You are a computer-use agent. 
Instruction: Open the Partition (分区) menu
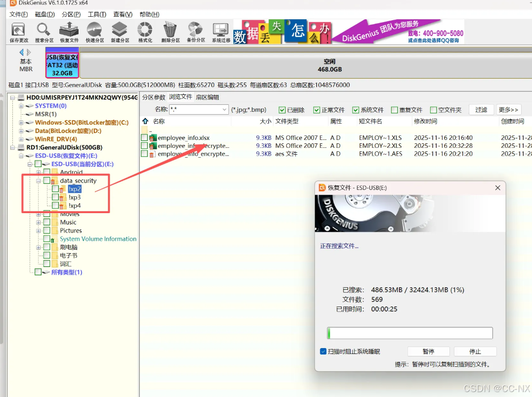(71, 14)
